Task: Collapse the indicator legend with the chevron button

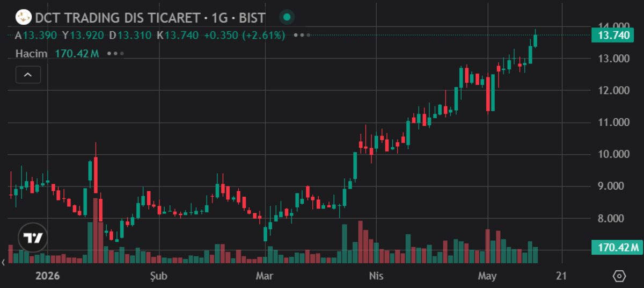Action: (x=28, y=75)
